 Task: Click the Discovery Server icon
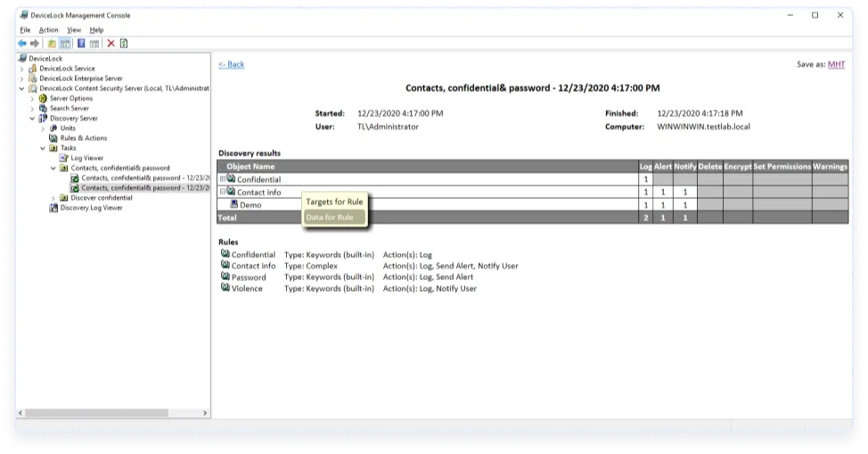tap(43, 118)
